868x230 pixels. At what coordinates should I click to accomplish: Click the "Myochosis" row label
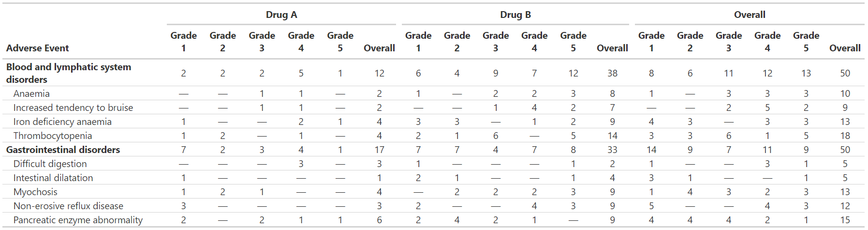pyautogui.click(x=35, y=192)
